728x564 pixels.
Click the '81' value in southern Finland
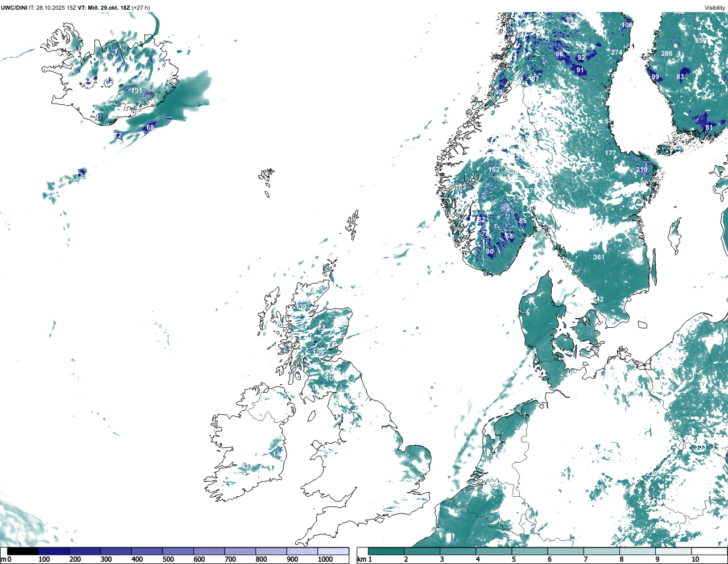pos(709,127)
